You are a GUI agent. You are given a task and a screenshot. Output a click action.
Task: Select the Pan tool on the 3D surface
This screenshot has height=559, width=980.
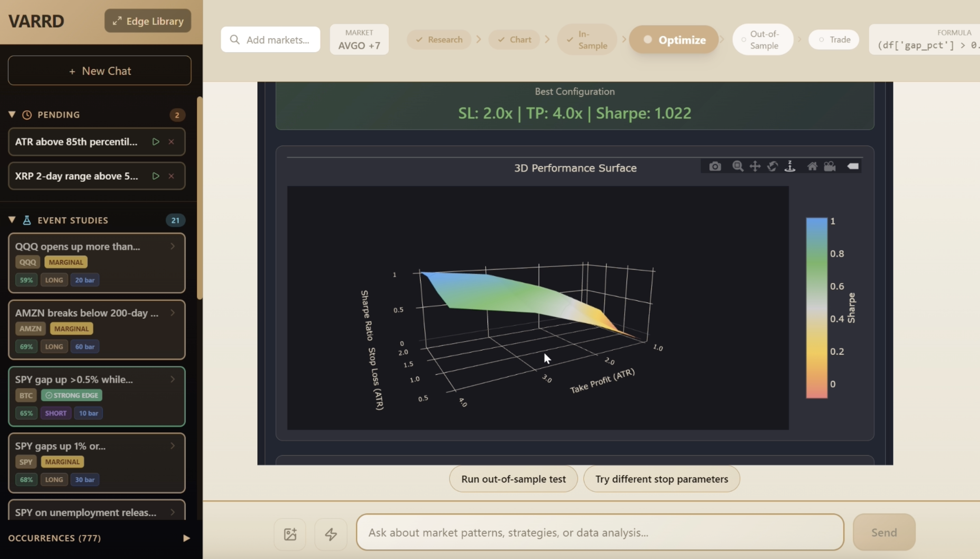pyautogui.click(x=755, y=166)
